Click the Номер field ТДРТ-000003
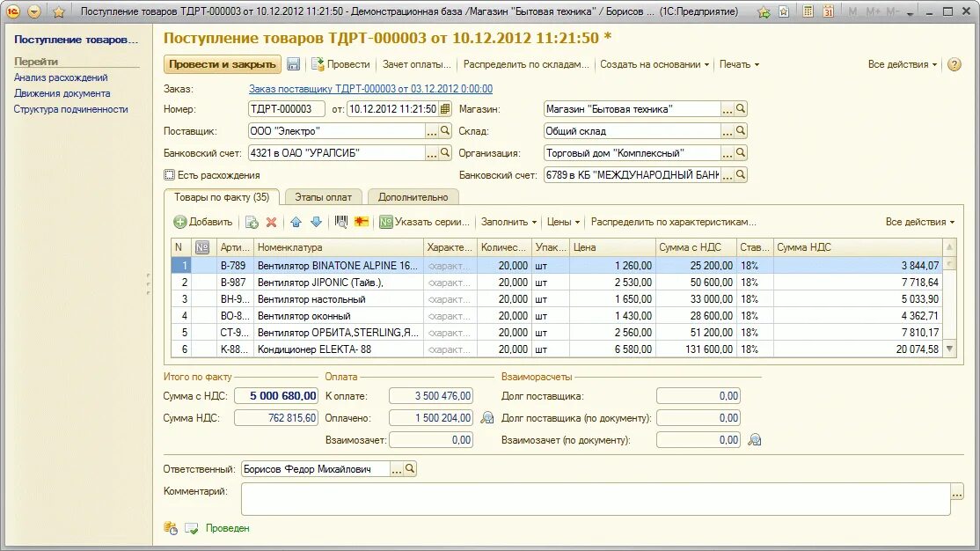Screen dimensions: 980x551 [286, 109]
